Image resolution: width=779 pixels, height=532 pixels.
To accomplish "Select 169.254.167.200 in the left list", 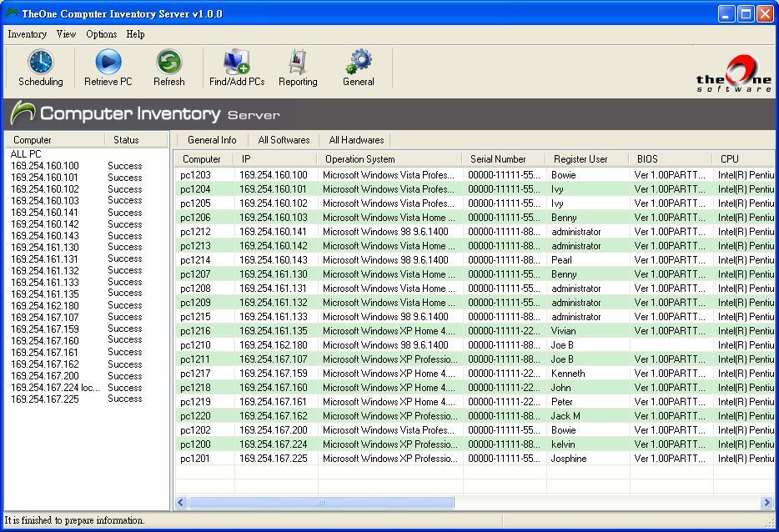I will [45, 376].
